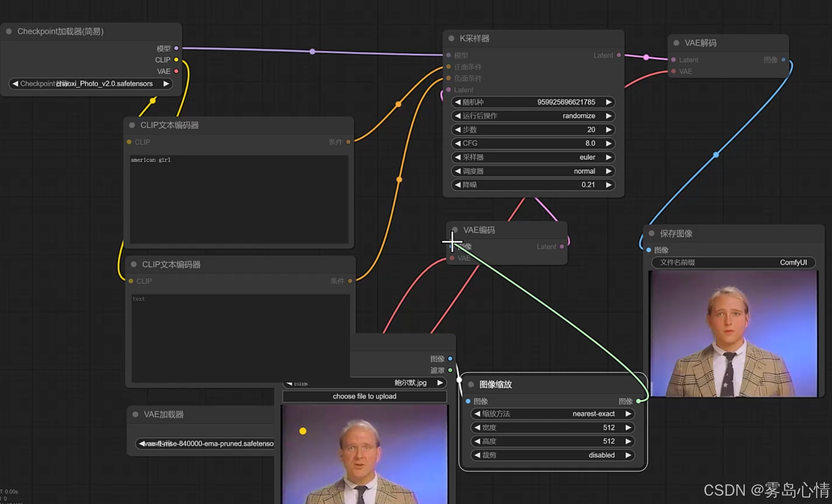832x504 pixels.
Task: Open the 采样器 euler dropdown
Action: coord(533,157)
